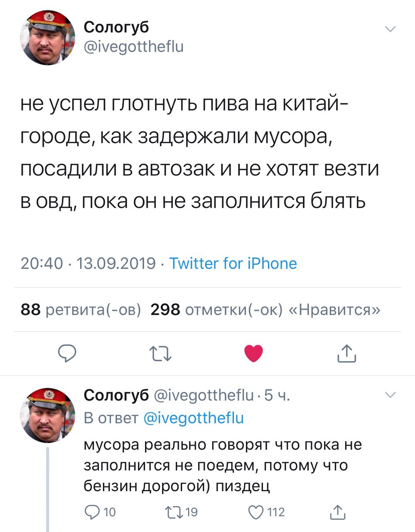The image size is (415, 532).
Task: Reply to the main tweet
Action: pyautogui.click(x=66, y=354)
